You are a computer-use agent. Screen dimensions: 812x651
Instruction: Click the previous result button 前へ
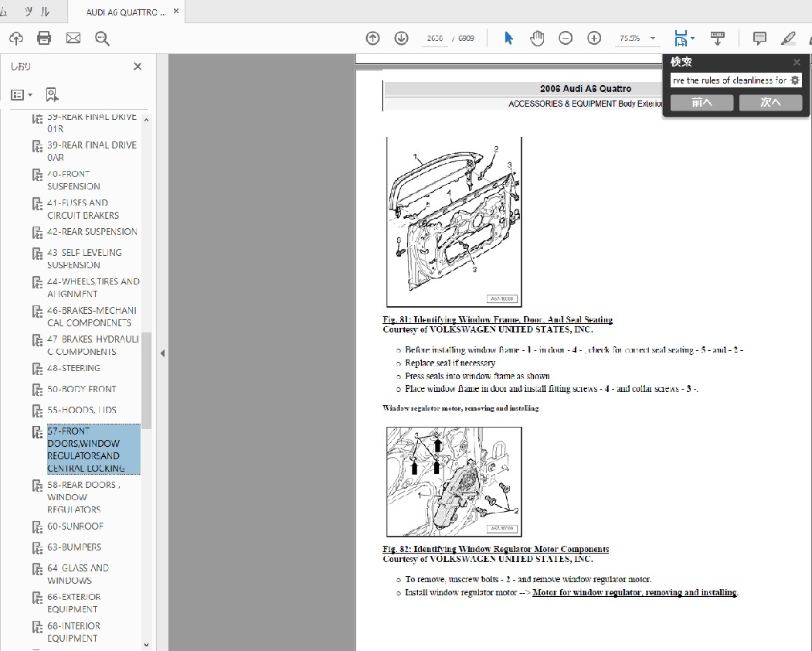(702, 103)
